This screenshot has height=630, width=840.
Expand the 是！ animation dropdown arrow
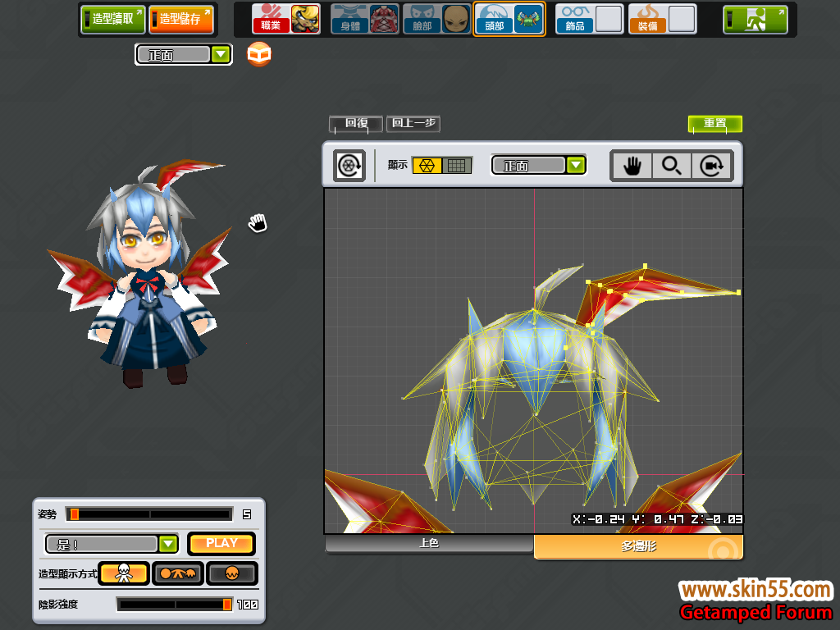pyautogui.click(x=168, y=545)
